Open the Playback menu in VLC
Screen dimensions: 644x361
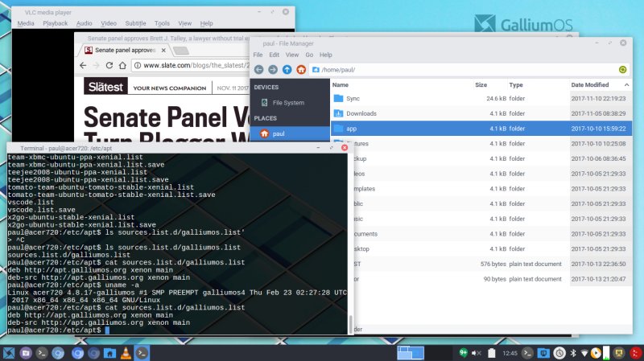(55, 23)
